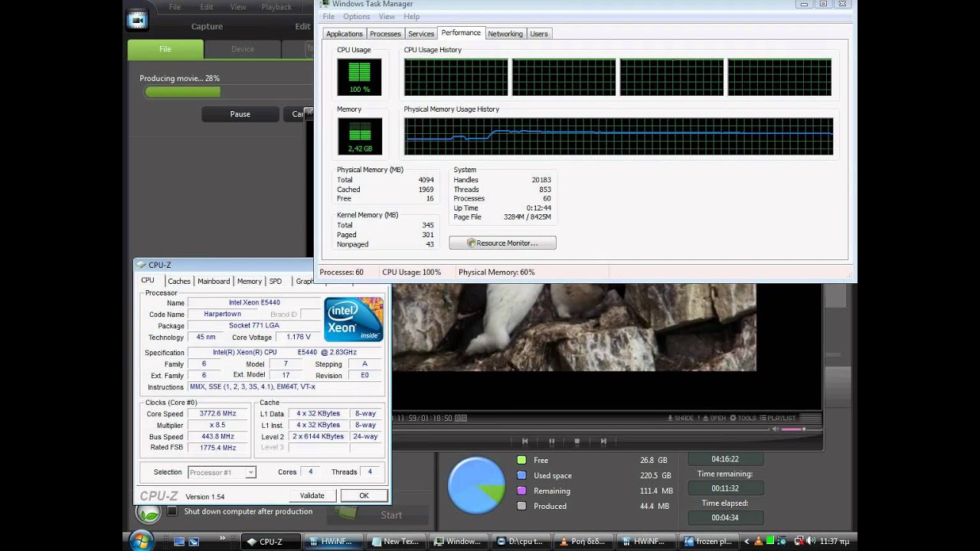The width and height of the screenshot is (980, 551).
Task: Toggle Shut down computer after production checkbox
Action: point(172,511)
